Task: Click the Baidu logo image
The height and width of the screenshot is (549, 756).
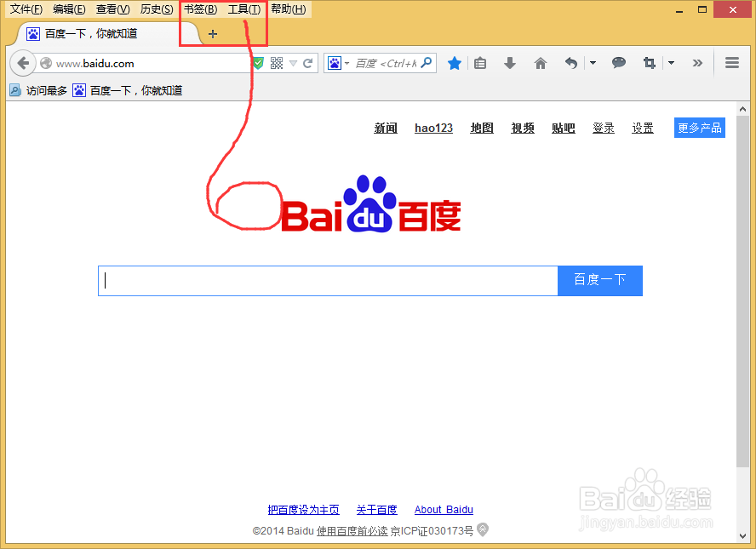Action: click(371, 204)
